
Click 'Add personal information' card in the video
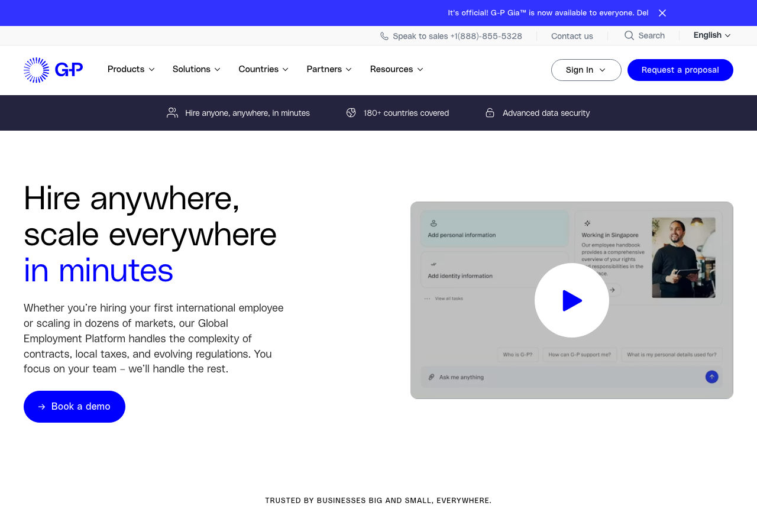click(x=495, y=229)
